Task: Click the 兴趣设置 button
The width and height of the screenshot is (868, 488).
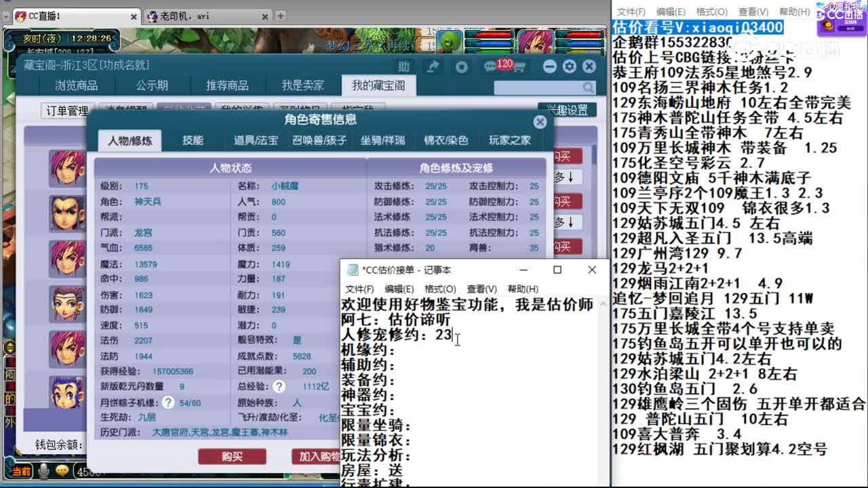Action: (568, 110)
